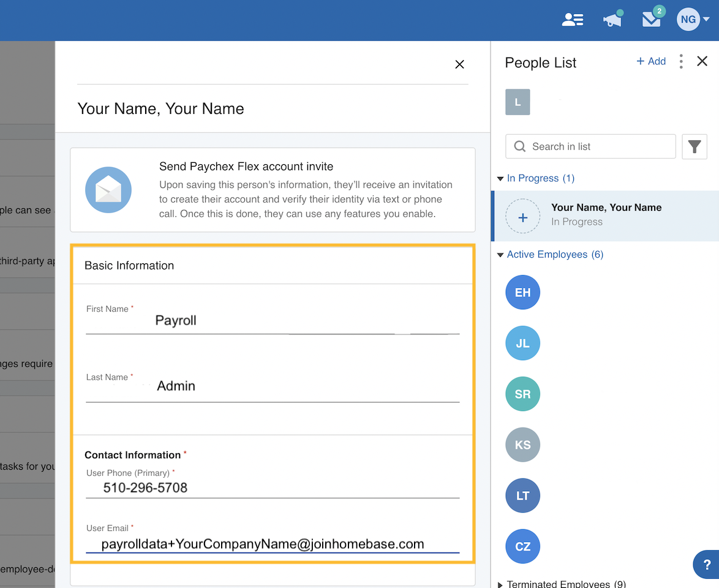
Task: Open the People List overflow menu icon
Action: (681, 61)
